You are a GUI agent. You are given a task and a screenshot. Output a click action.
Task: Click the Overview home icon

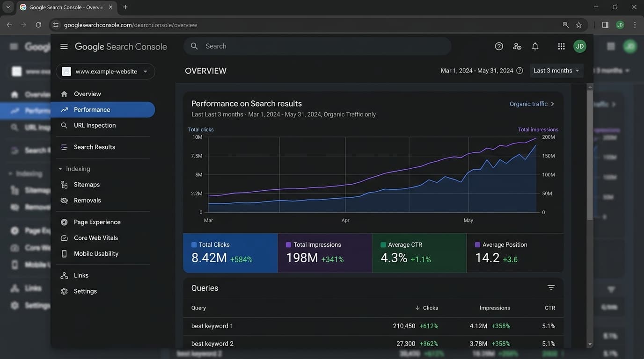[64, 94]
